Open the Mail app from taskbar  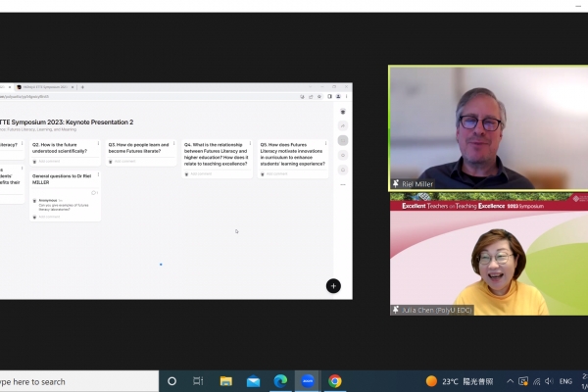click(x=253, y=381)
